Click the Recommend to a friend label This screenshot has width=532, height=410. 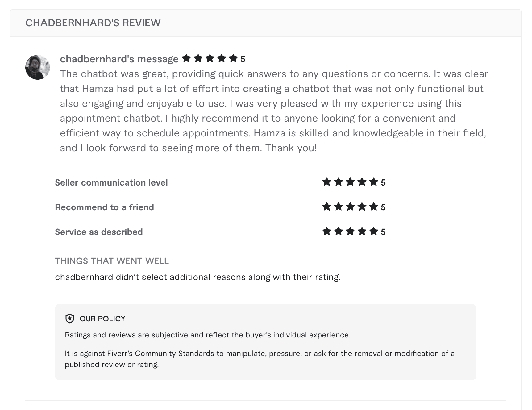coord(104,207)
